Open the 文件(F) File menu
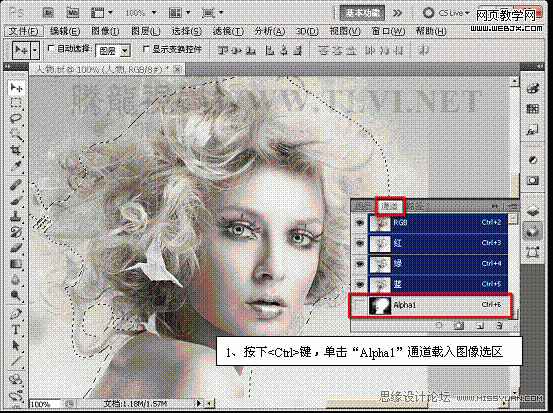The image size is (553, 413). coord(24,31)
